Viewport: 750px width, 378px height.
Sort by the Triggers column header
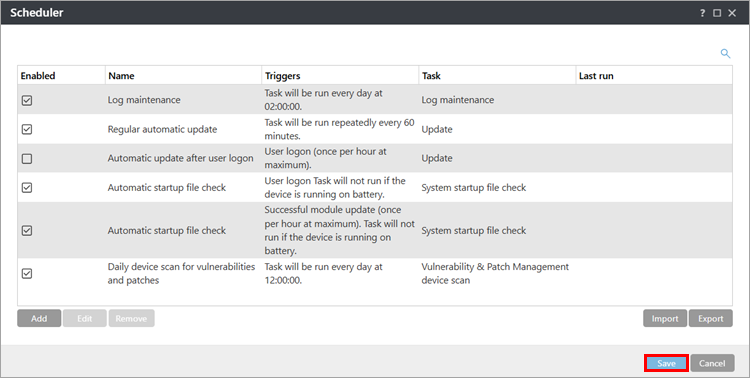[x=340, y=76]
